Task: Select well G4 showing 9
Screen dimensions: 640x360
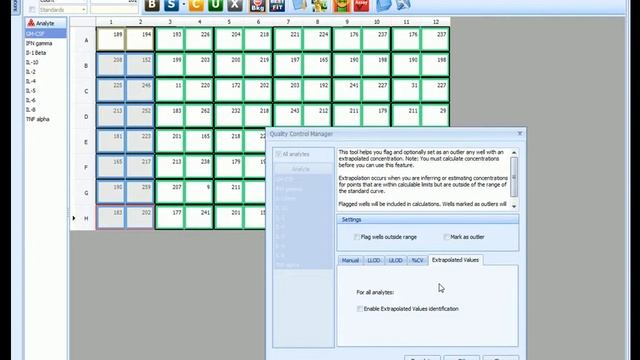Action: [x=199, y=192]
